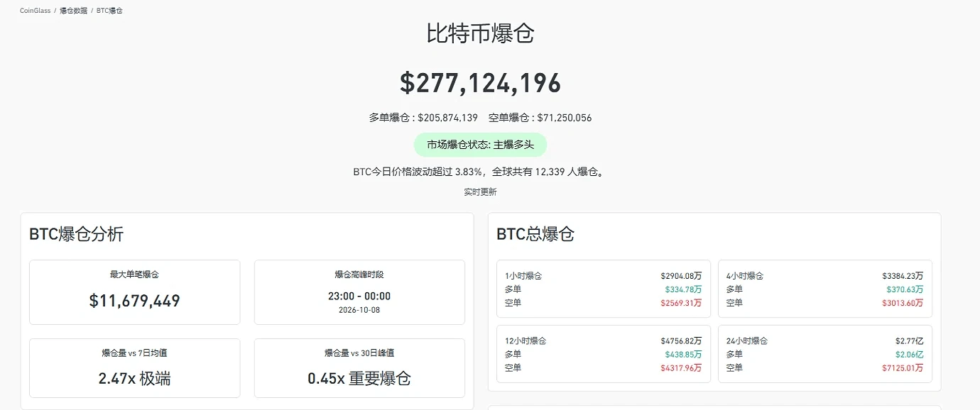
Task: Click the 爆仓高峰时段 label
Action: click(x=359, y=275)
